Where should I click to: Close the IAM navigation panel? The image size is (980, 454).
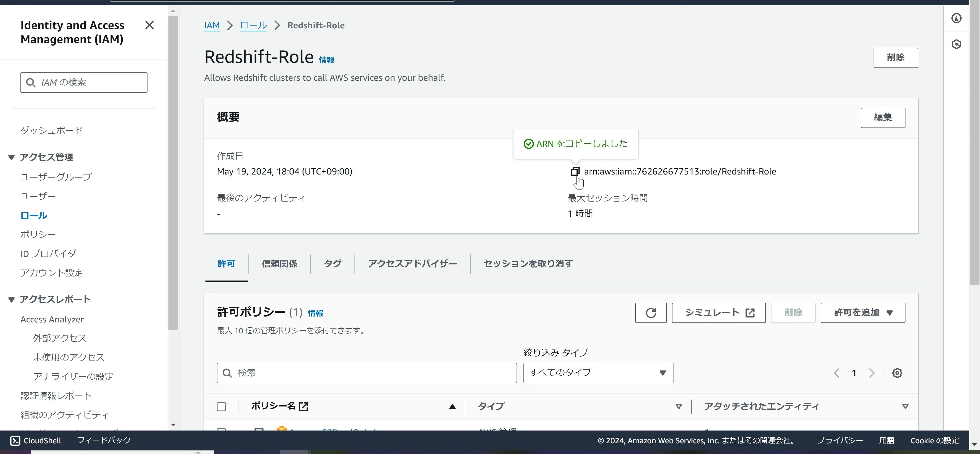(x=150, y=25)
